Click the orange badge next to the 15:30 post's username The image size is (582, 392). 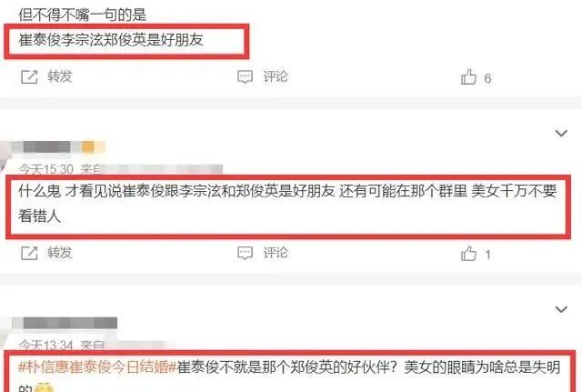pyautogui.click(x=88, y=147)
